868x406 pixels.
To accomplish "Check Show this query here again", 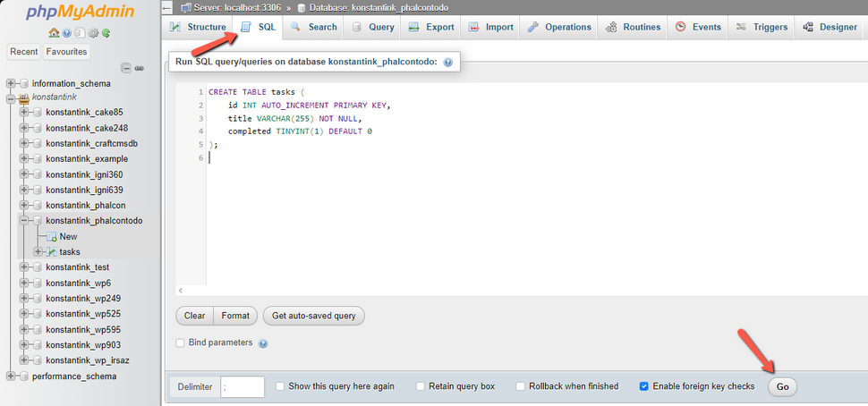I will (x=280, y=386).
